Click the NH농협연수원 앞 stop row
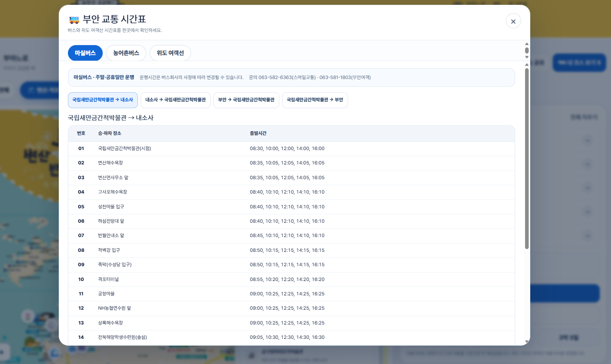Image resolution: width=611 pixels, height=364 pixels. [x=291, y=308]
